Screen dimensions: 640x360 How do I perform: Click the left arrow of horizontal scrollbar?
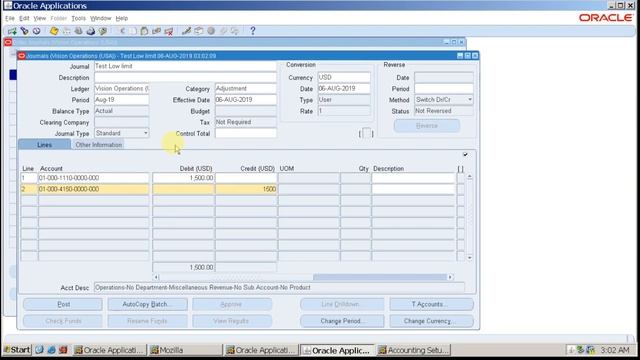pyautogui.click(x=156, y=277)
